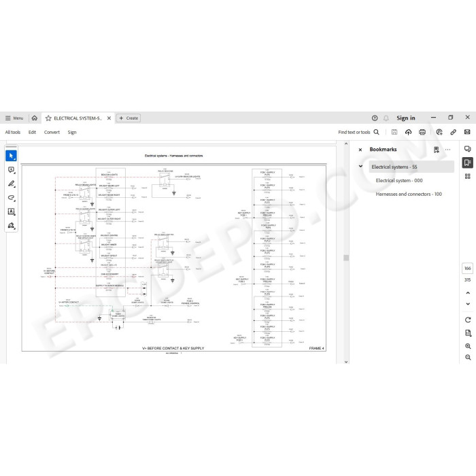Image resolution: width=476 pixels, height=476 pixels.
Task: Click the search magnifier icon
Action: tap(377, 132)
